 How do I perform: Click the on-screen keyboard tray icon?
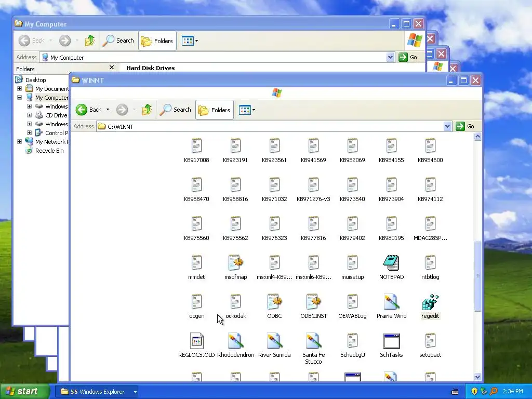(455, 392)
